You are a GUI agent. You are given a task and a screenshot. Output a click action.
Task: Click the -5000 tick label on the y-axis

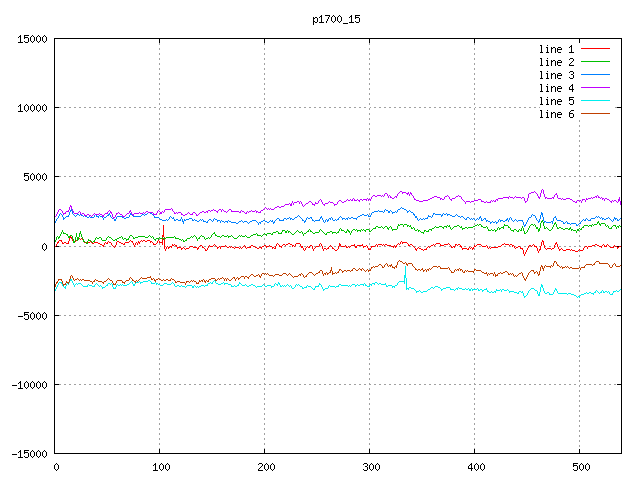tap(32, 315)
